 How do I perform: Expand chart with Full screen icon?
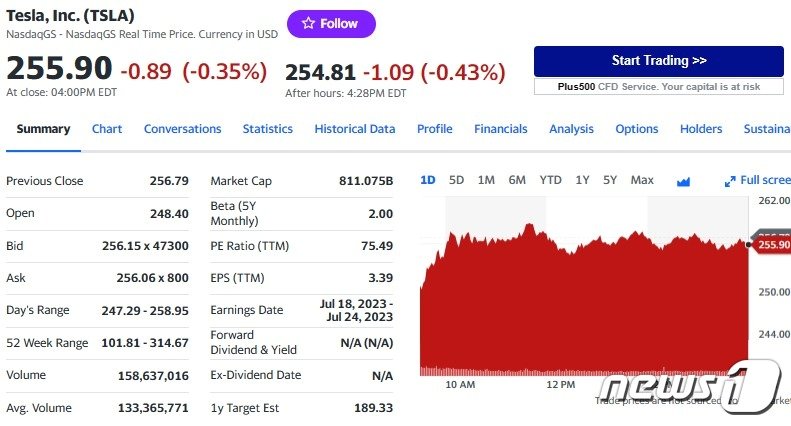coord(757,181)
